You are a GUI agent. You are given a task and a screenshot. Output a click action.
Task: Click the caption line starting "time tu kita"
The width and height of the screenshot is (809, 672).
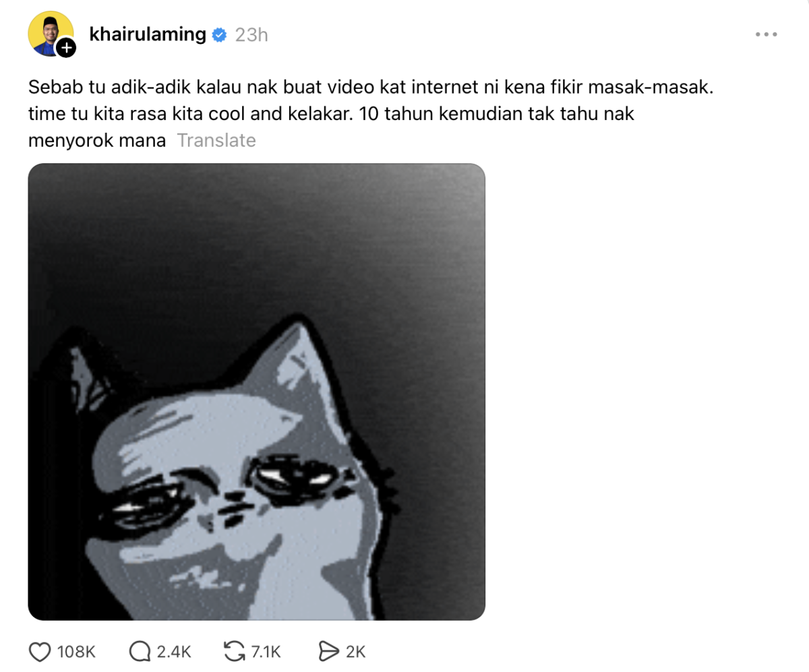point(332,114)
